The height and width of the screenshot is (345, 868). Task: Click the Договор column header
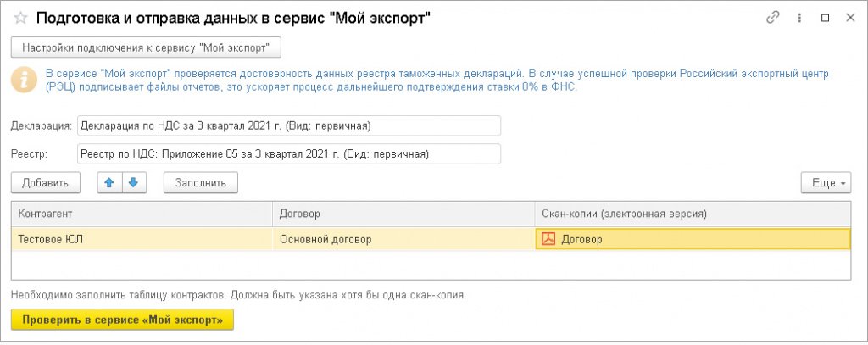click(x=403, y=214)
